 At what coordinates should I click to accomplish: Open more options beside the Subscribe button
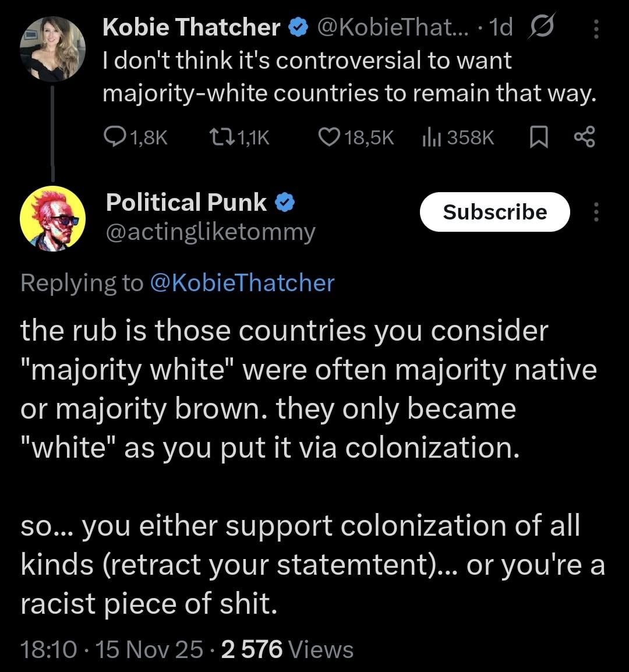click(x=595, y=212)
